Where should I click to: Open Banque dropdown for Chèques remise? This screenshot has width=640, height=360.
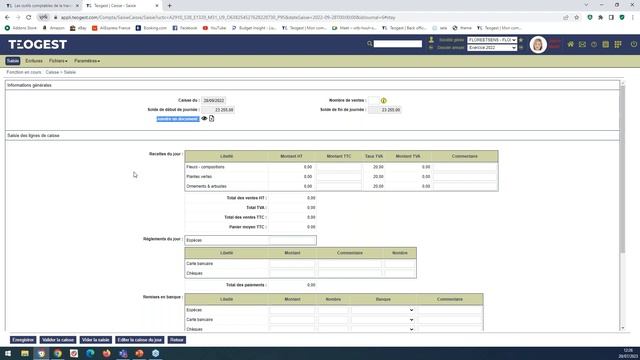pos(383,329)
